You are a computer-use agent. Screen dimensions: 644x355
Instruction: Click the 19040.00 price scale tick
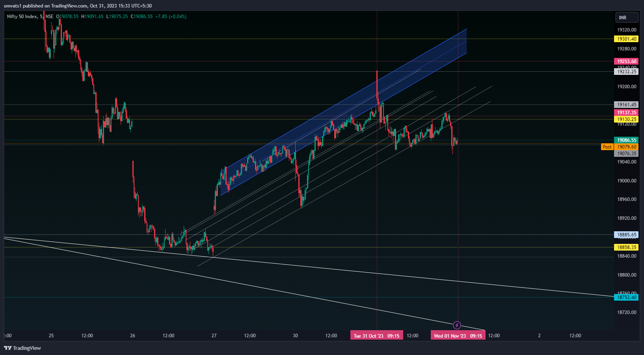(x=627, y=162)
